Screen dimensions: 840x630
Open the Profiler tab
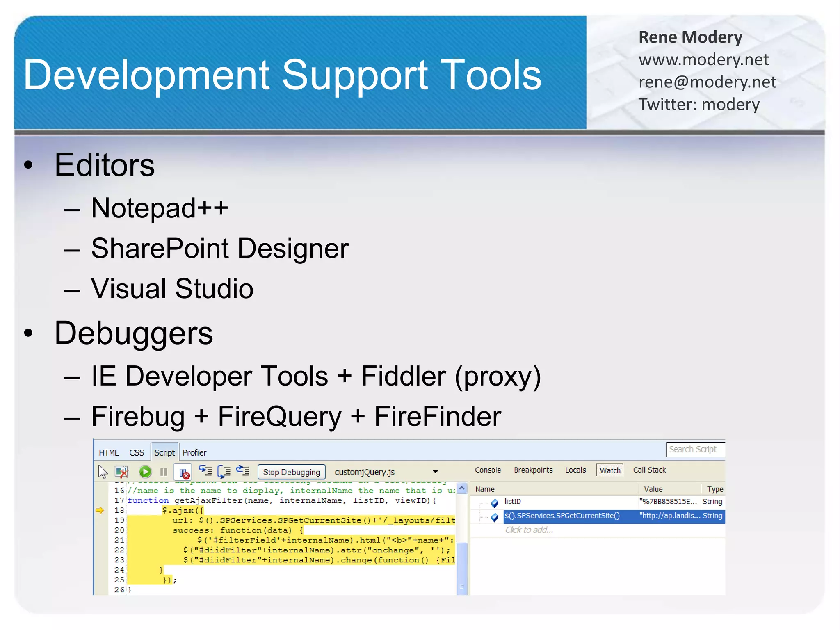pyautogui.click(x=194, y=452)
